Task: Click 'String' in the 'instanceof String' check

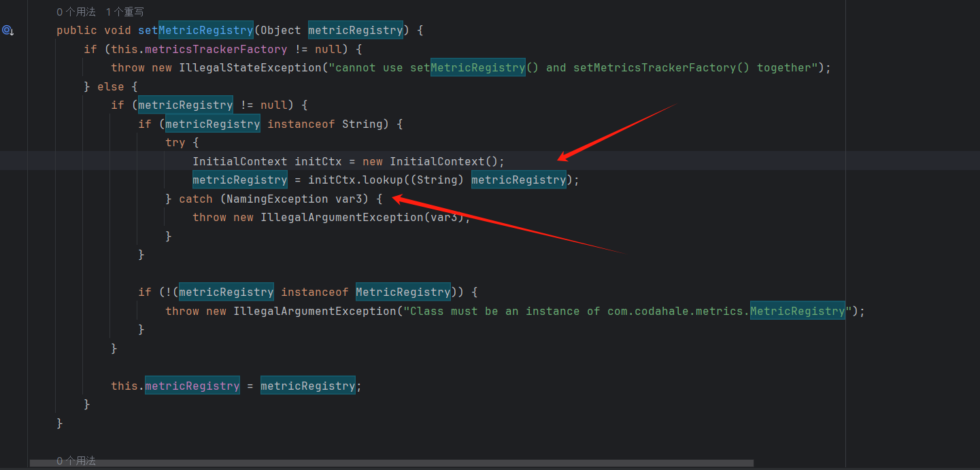Action: [362, 124]
